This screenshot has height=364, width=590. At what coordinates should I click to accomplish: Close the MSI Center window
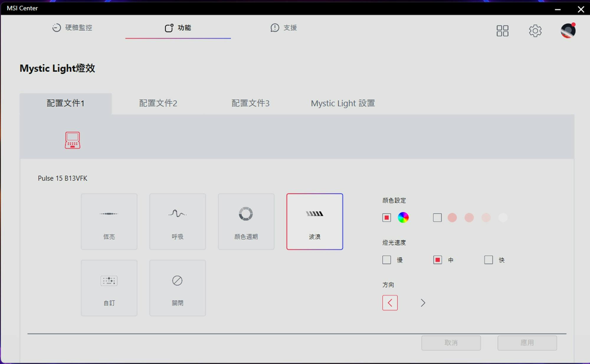pos(581,9)
